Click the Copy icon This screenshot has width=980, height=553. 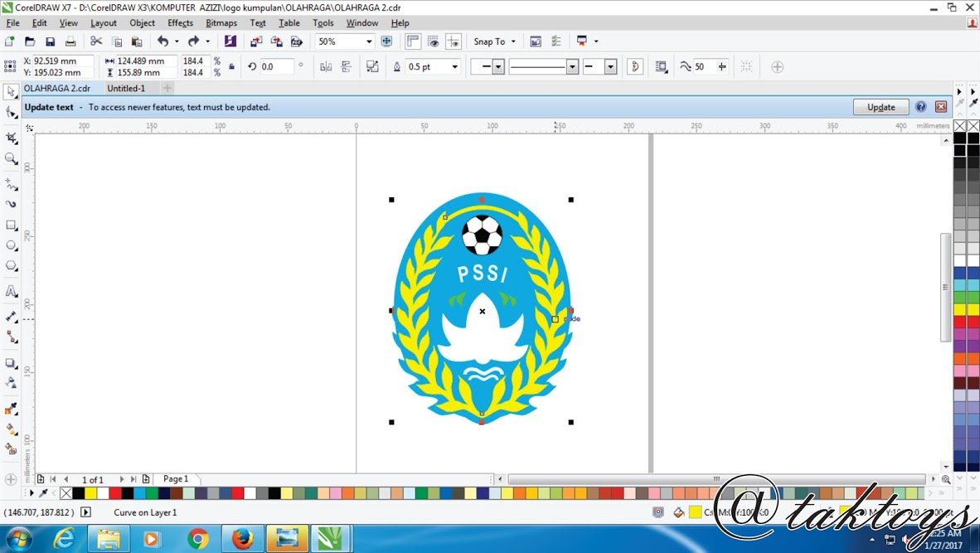coord(116,41)
